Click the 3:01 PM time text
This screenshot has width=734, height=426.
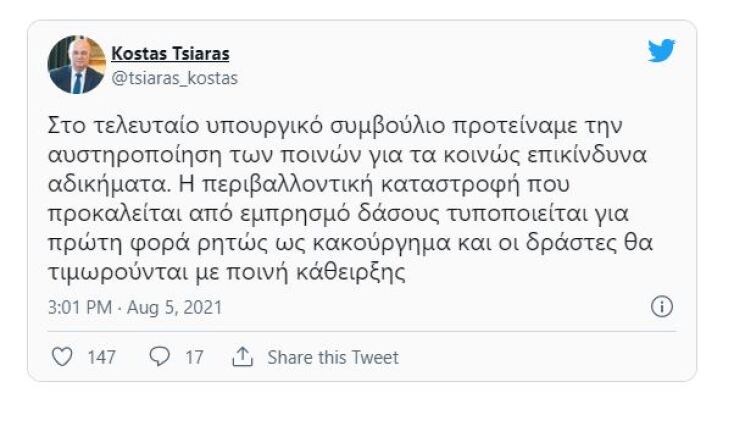(81, 307)
